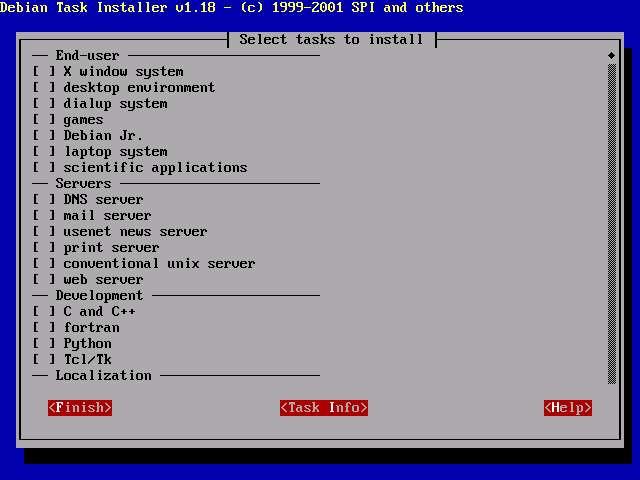The height and width of the screenshot is (480, 640).
Task: Enable the usenet news server task
Action: tap(44, 231)
